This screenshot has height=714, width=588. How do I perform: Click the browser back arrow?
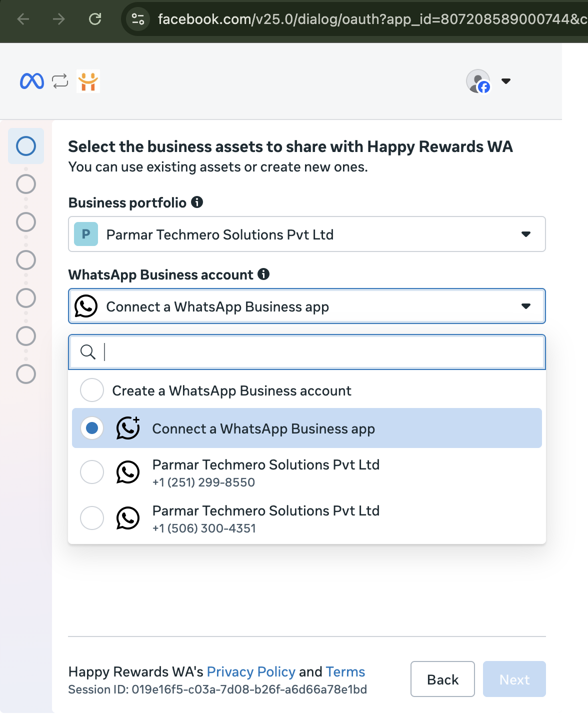[23, 19]
